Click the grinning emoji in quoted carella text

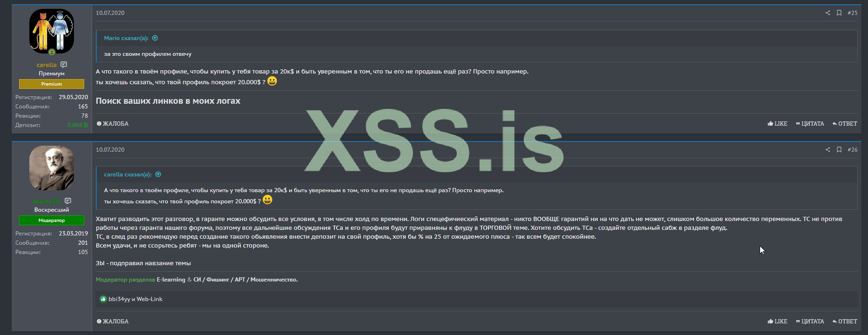pos(267,200)
